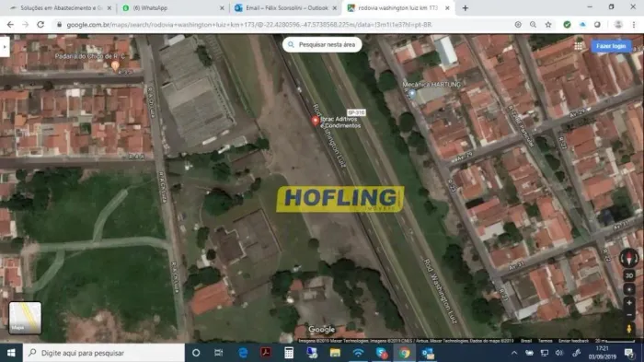This screenshot has width=644, height=362.
Task: Click the Mecânica HARTUNG place marker
Action: click(412, 93)
